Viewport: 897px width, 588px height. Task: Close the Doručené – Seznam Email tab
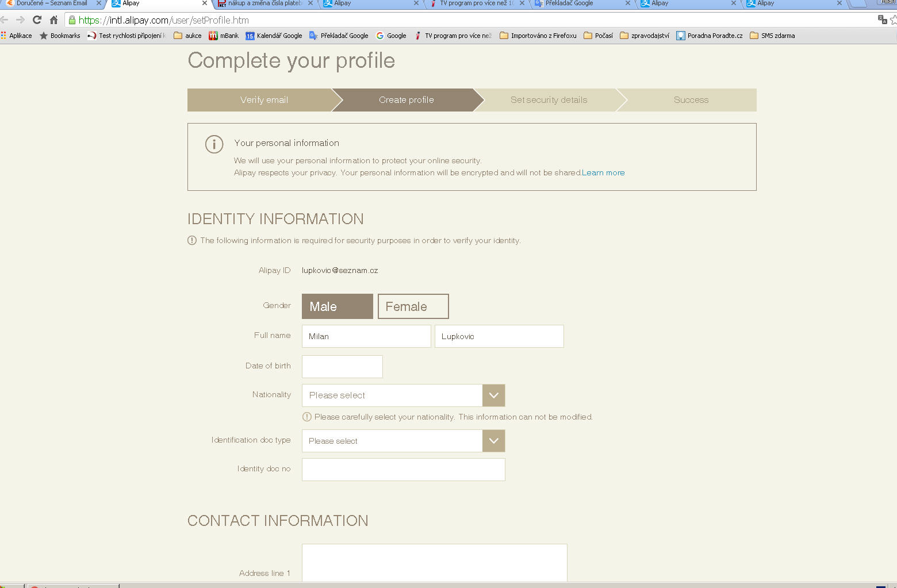point(98,3)
